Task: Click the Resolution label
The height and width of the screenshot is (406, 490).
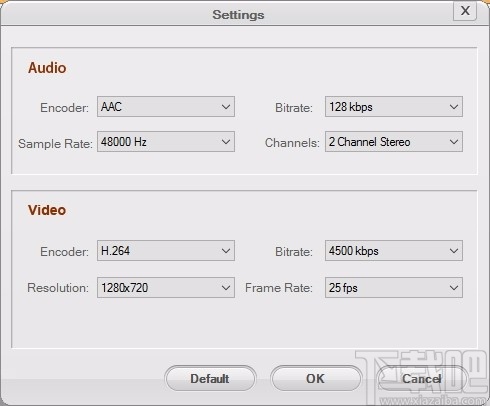Action: [x=58, y=288]
